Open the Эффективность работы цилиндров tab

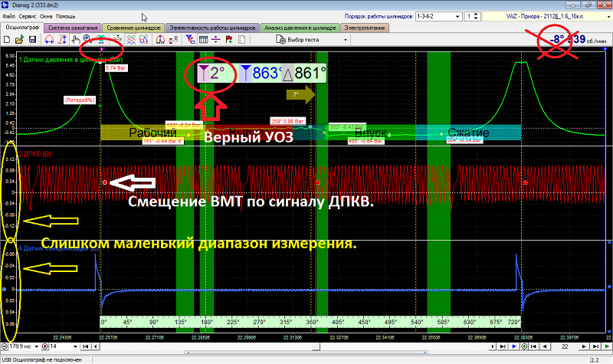tap(212, 28)
